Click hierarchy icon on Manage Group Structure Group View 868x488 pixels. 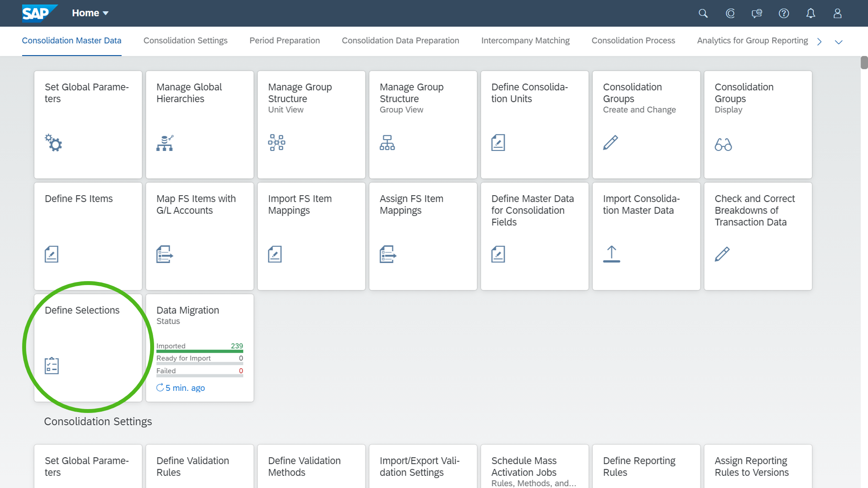tap(387, 143)
